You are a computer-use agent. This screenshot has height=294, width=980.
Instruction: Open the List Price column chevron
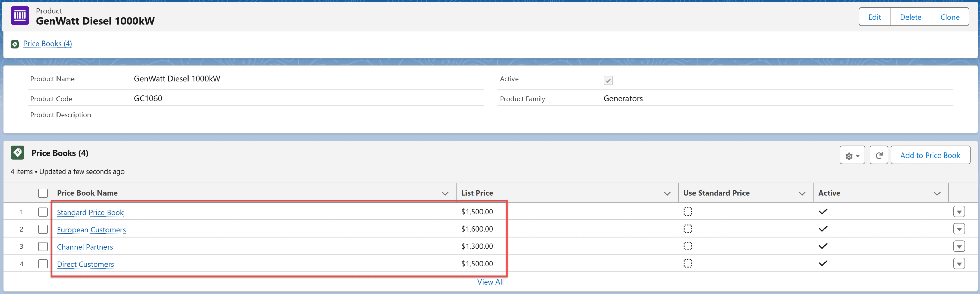click(667, 193)
